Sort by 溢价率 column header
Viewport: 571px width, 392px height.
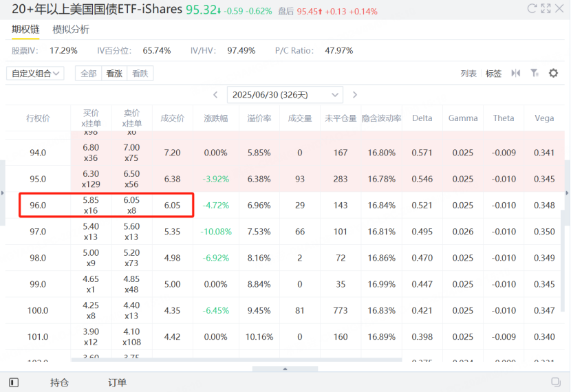259,118
